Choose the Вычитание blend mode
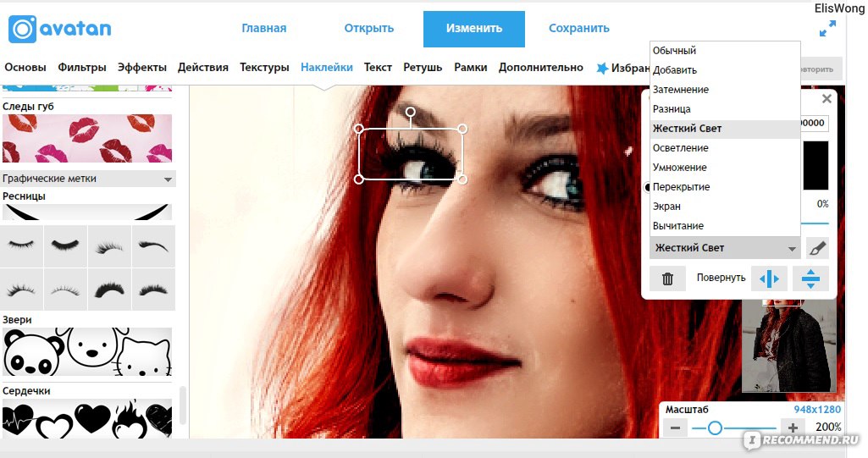This screenshot has width=868, height=458. click(x=725, y=226)
